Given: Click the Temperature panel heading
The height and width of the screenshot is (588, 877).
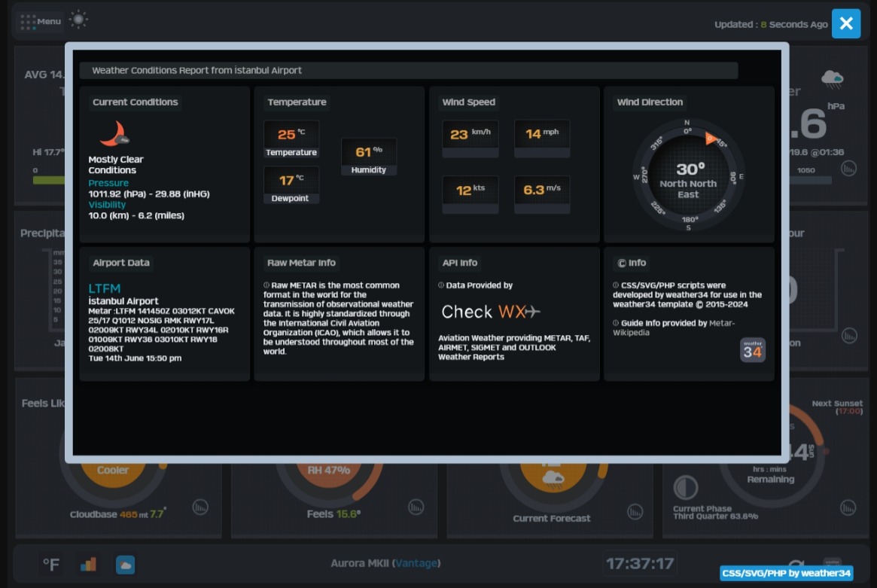Looking at the screenshot, I should coord(297,102).
